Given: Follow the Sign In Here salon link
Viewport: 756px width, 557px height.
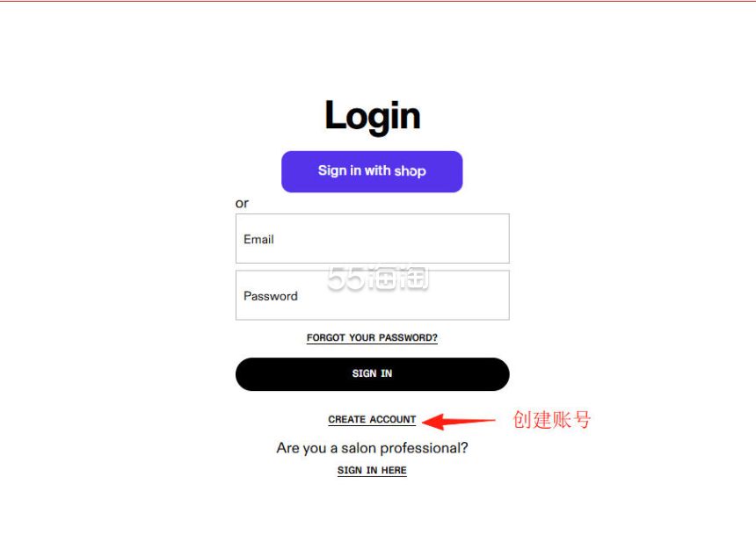Looking at the screenshot, I should point(372,470).
